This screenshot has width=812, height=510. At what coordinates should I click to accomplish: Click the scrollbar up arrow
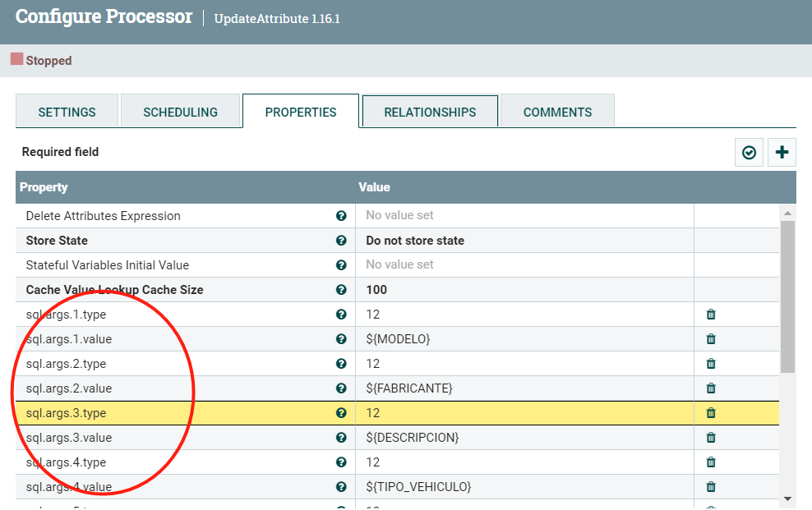coord(787,213)
